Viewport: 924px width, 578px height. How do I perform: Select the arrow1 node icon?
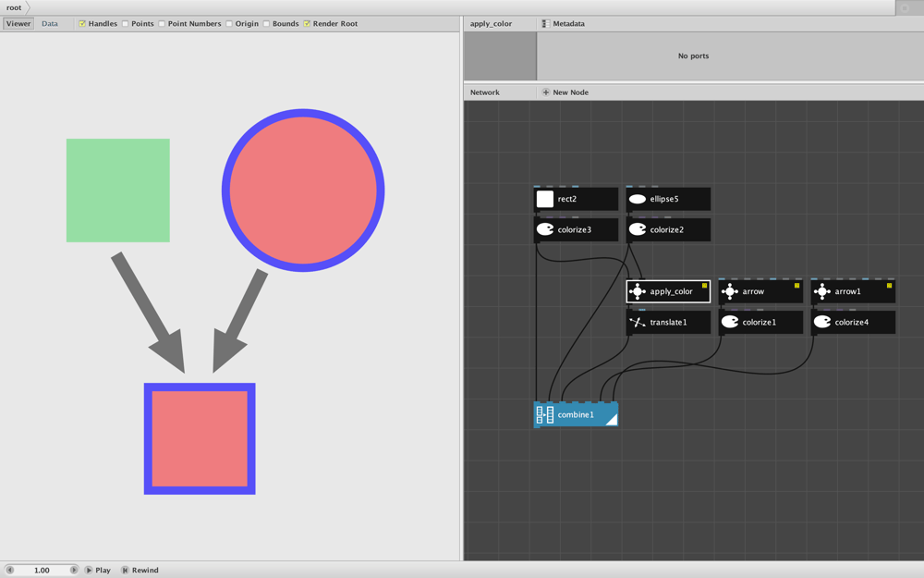822,291
